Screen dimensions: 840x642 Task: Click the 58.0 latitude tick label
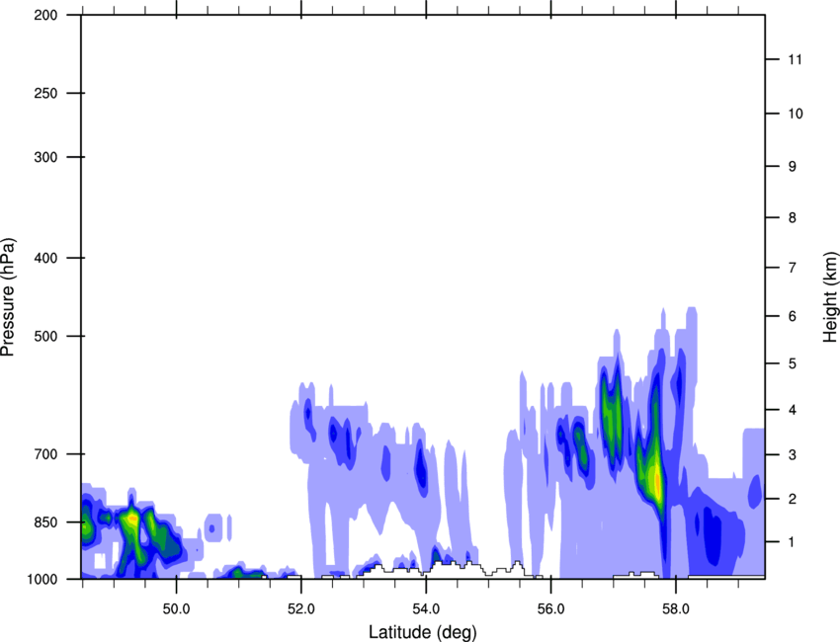(x=676, y=609)
